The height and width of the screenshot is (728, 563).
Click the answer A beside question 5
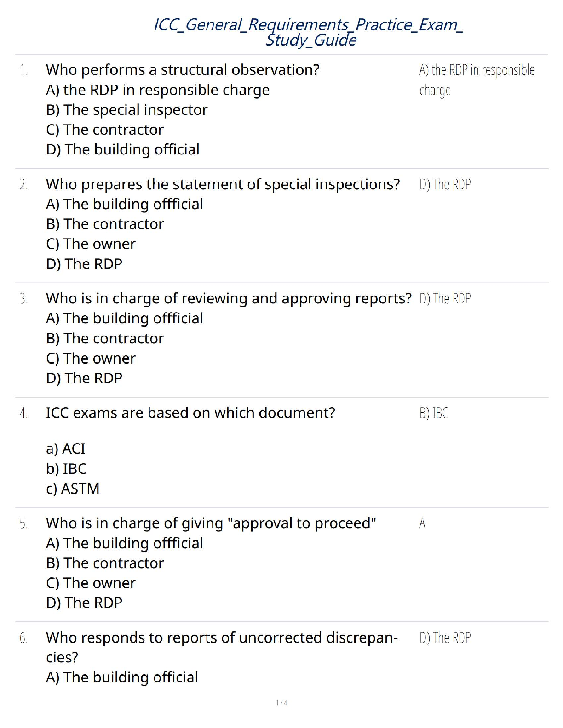422,523
